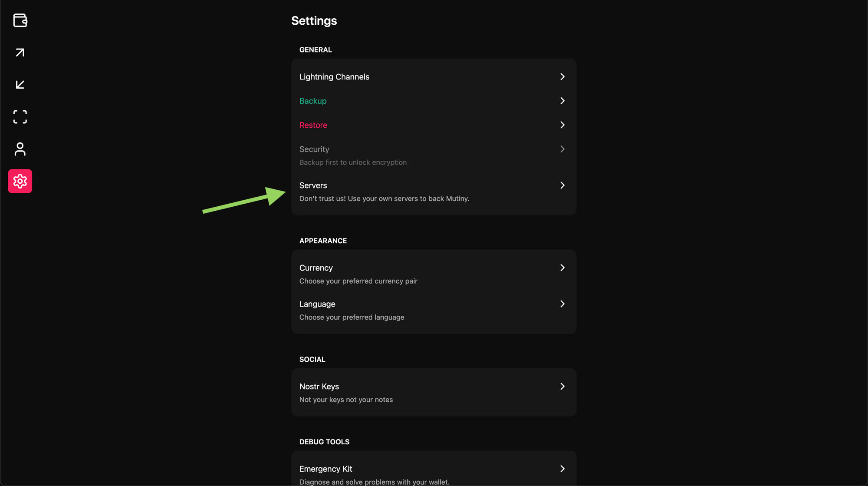Open the QR scan icon
The width and height of the screenshot is (868, 486).
20,117
